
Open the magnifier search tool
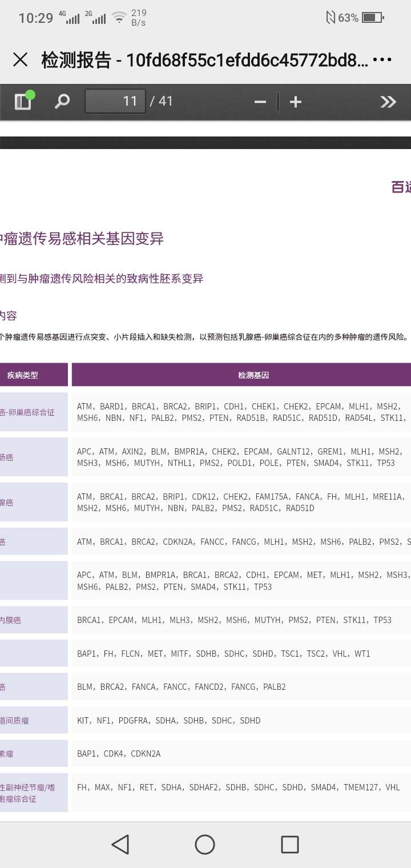point(62,102)
